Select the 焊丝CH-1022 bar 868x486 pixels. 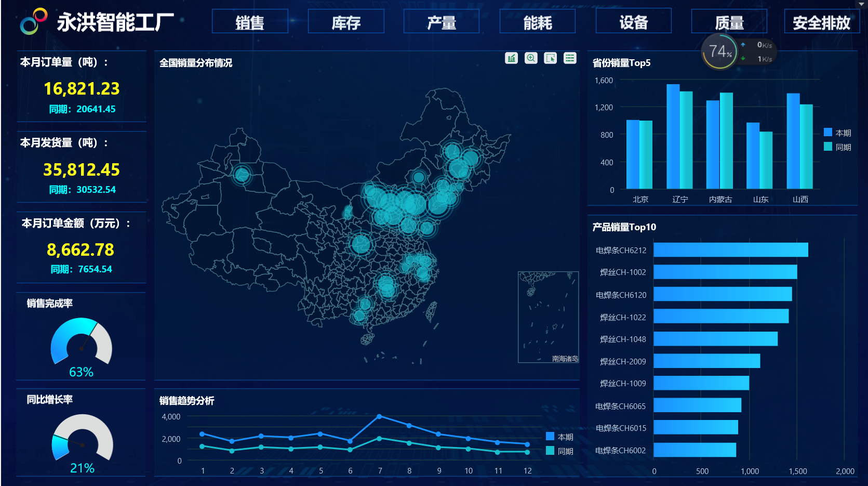(x=721, y=317)
